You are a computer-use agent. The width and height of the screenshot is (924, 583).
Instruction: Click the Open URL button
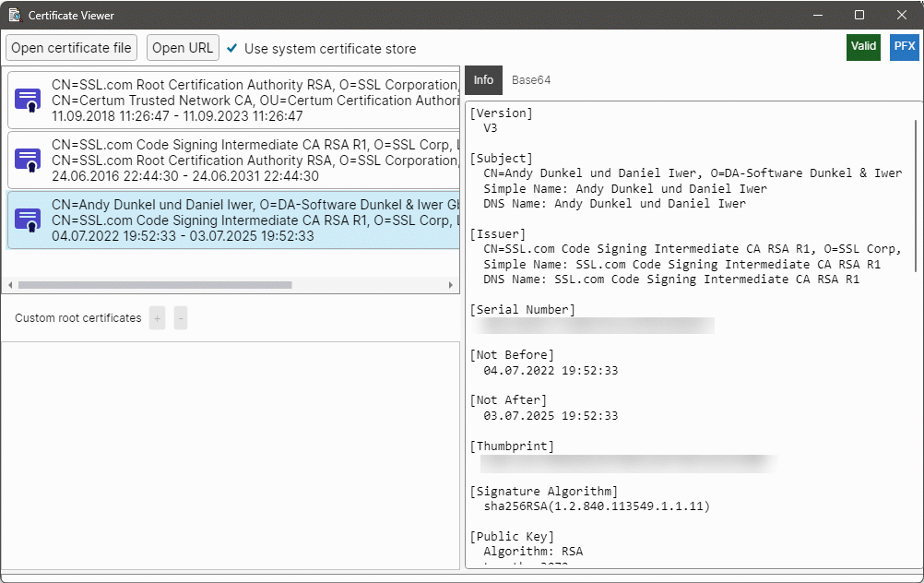click(183, 48)
